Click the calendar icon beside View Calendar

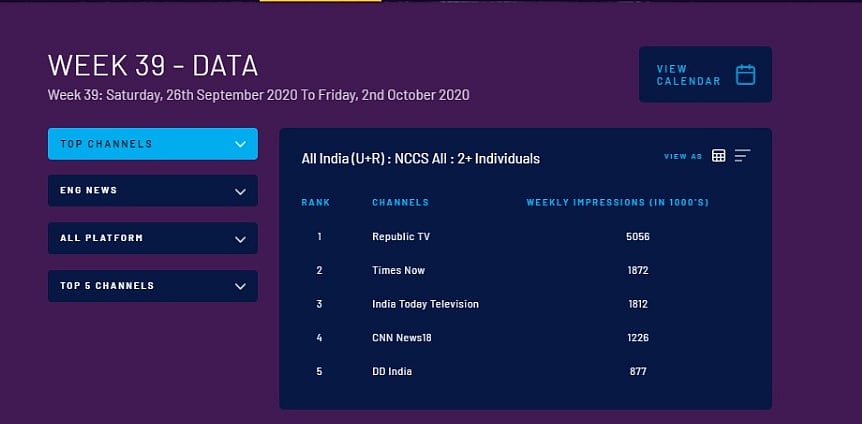tap(745, 75)
